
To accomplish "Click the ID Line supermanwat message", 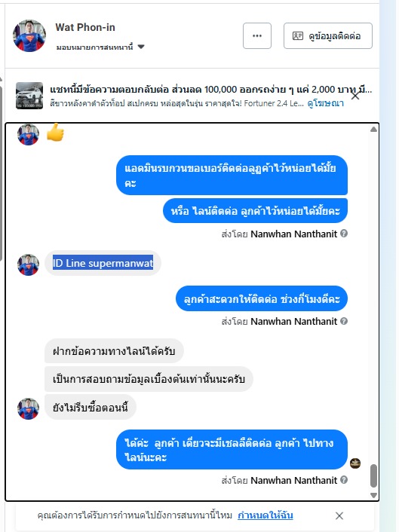I will coord(103,263).
